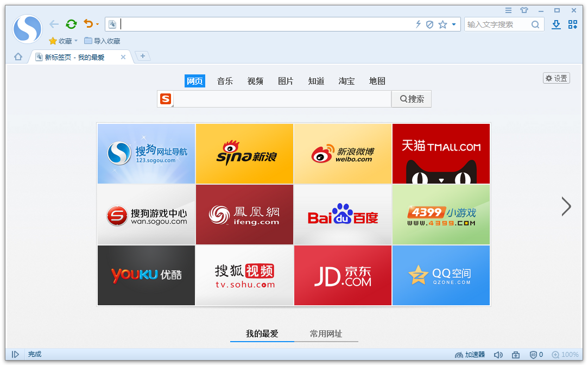Open the download manager icon
The image size is (588, 365).
(x=555, y=24)
